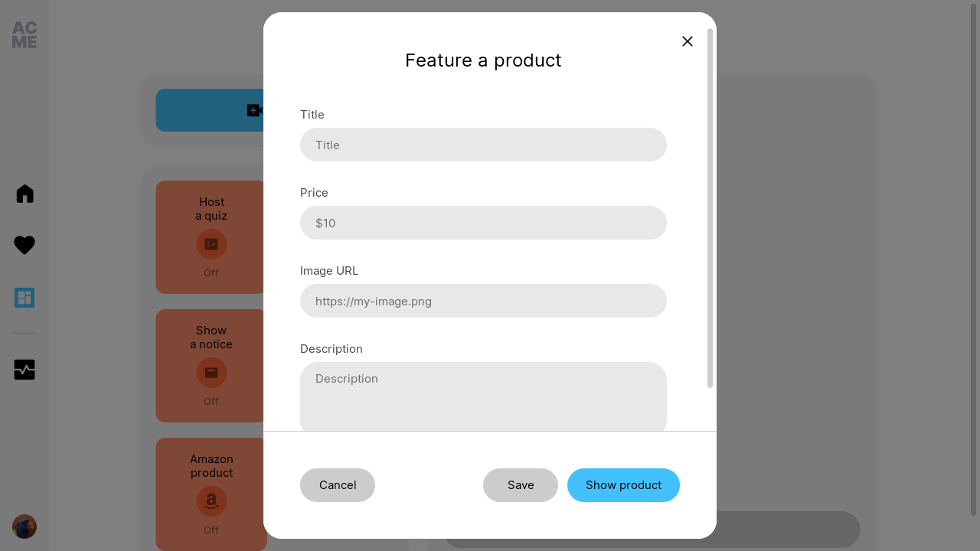Image resolution: width=980 pixels, height=551 pixels.
Task: Click the Show product button
Action: coord(623,485)
